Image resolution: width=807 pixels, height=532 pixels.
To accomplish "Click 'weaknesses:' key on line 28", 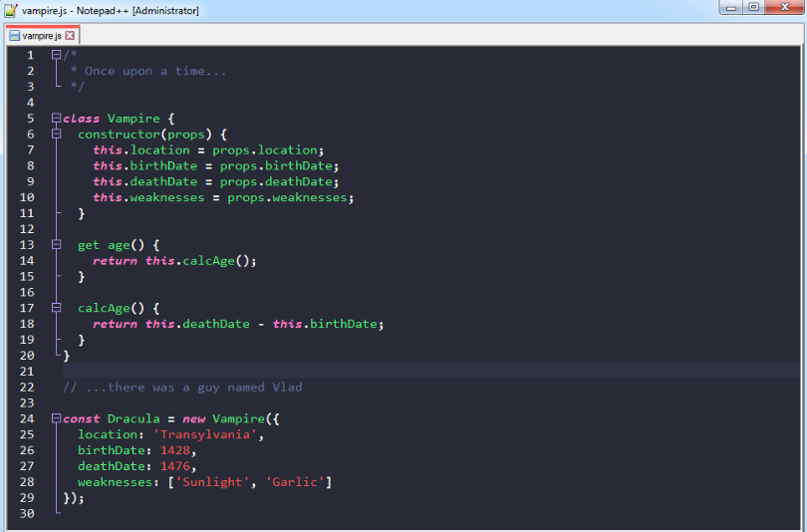I will click(x=119, y=482).
